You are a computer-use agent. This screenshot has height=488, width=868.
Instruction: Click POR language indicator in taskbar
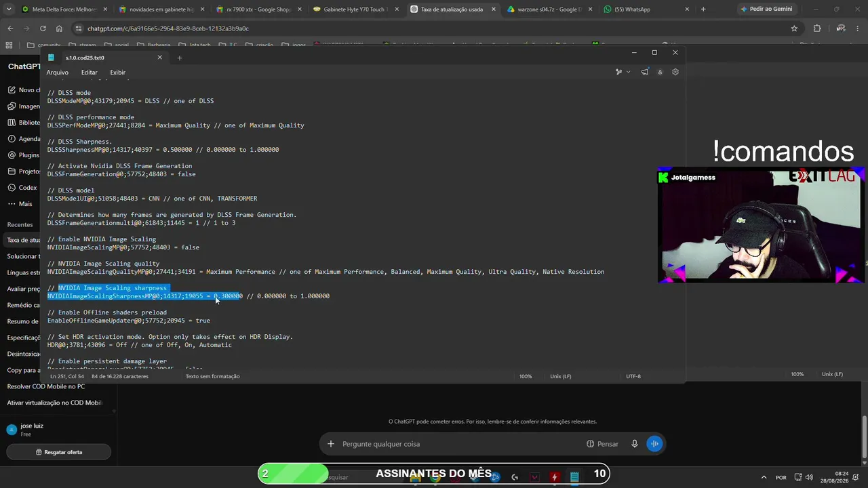coord(781,477)
